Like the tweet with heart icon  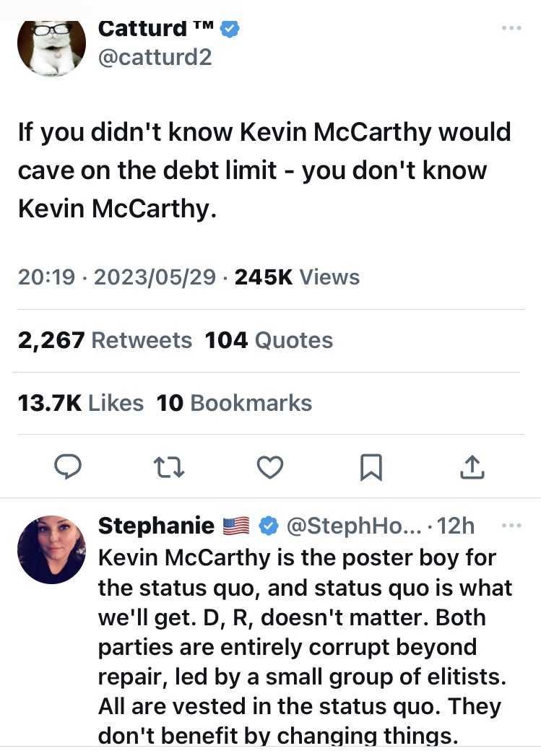pyautogui.click(x=270, y=468)
